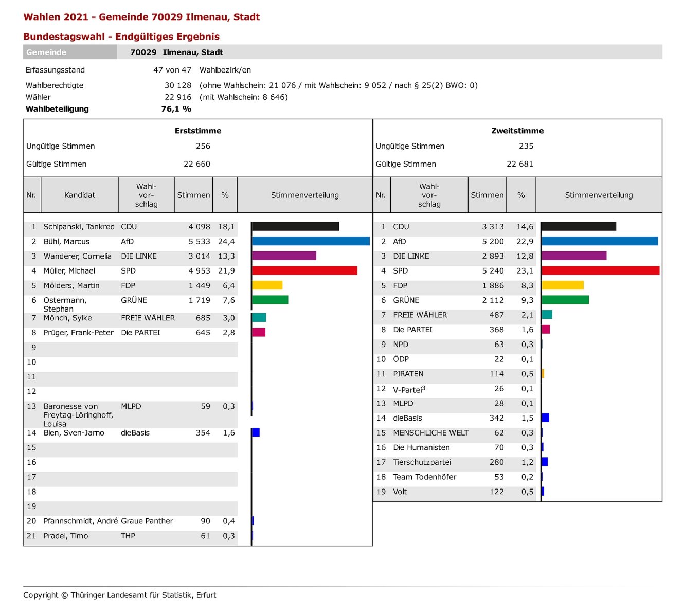
Task: Click candidate 'Pfannschmidt, André'
Action: (x=81, y=521)
